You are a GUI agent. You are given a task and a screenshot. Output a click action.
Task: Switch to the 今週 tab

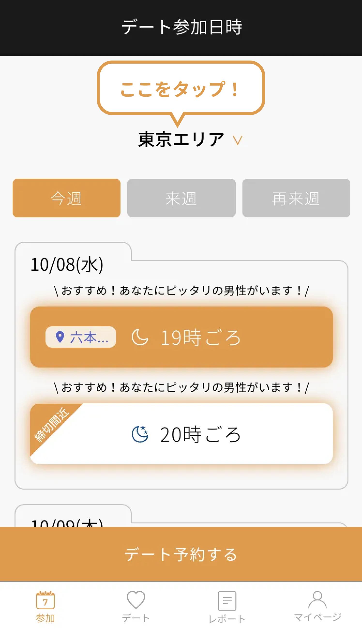67,198
